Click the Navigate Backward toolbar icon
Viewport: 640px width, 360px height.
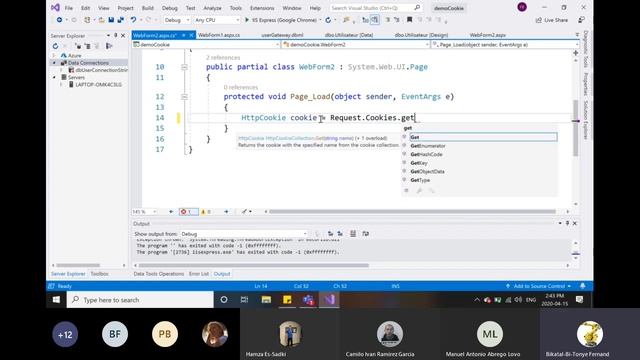pos(60,20)
